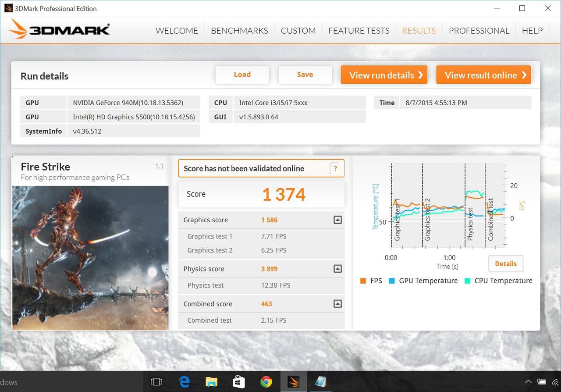Launch Microsoft Edge from taskbar
This screenshot has height=392, width=561.
click(x=185, y=382)
